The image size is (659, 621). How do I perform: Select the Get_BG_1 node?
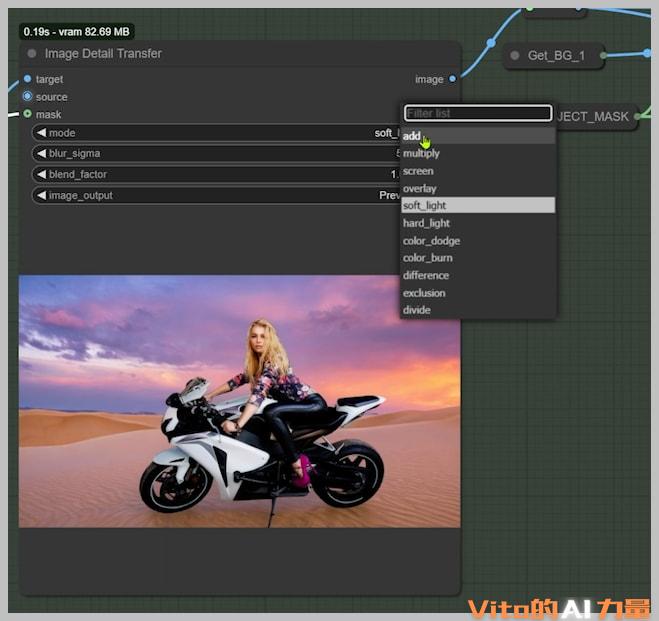[x=556, y=55]
